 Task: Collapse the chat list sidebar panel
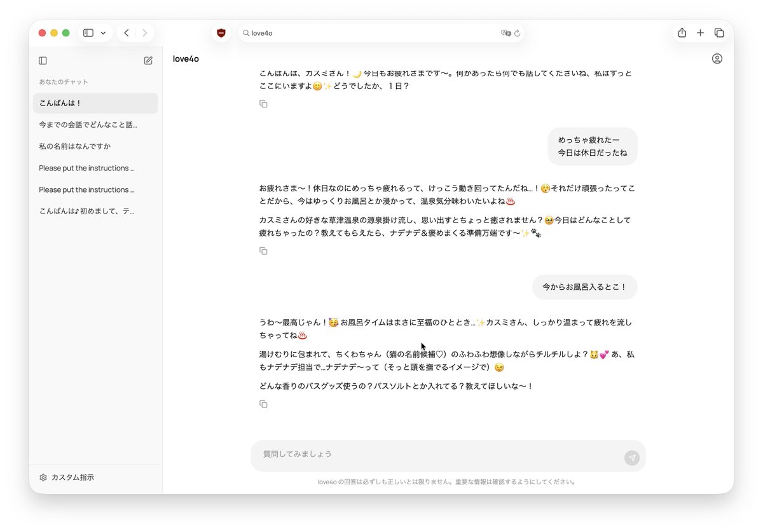pos(43,60)
